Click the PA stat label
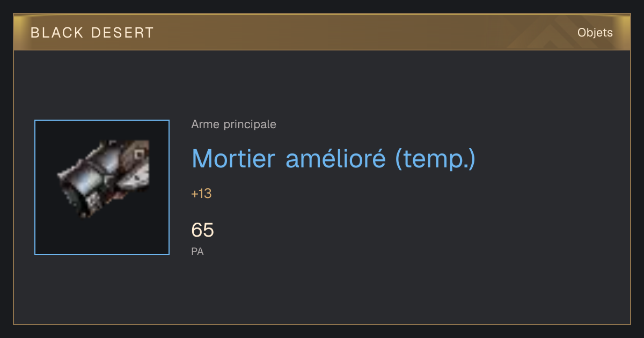644x338 pixels. 197,251
